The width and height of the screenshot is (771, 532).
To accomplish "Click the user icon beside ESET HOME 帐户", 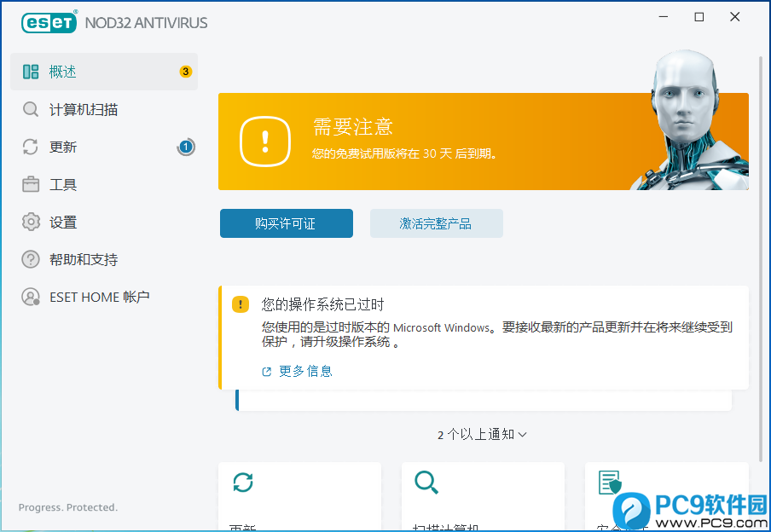I will [31, 297].
